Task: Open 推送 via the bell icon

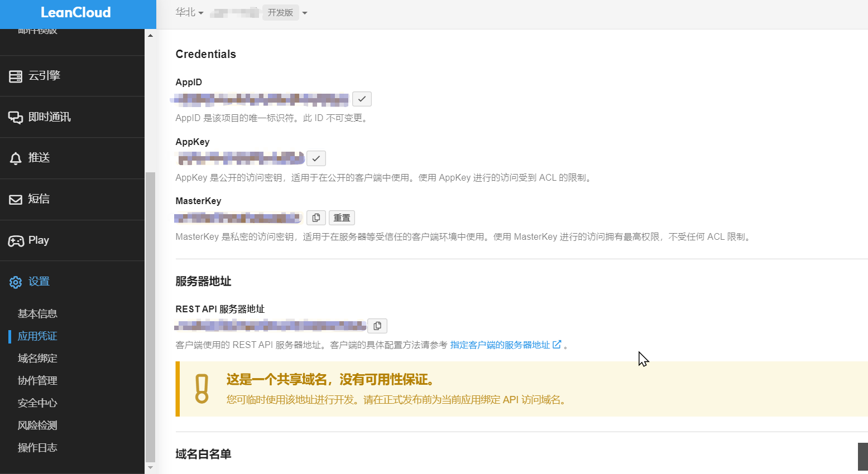Action: pyautogui.click(x=16, y=158)
